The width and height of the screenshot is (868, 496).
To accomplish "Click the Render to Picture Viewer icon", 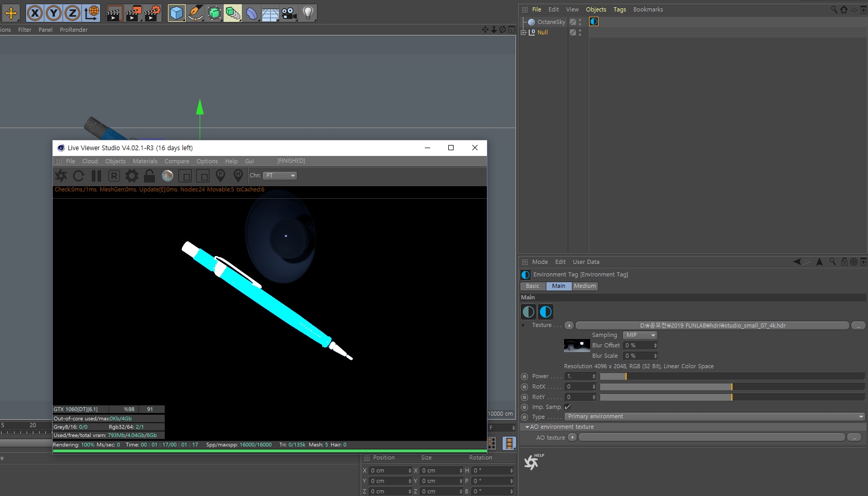I will point(133,13).
